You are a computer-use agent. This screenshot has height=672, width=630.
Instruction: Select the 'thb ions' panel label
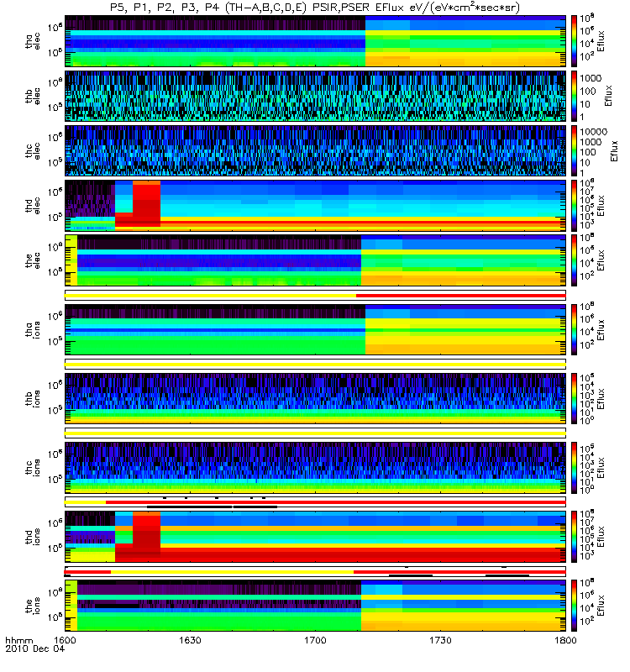(32, 398)
